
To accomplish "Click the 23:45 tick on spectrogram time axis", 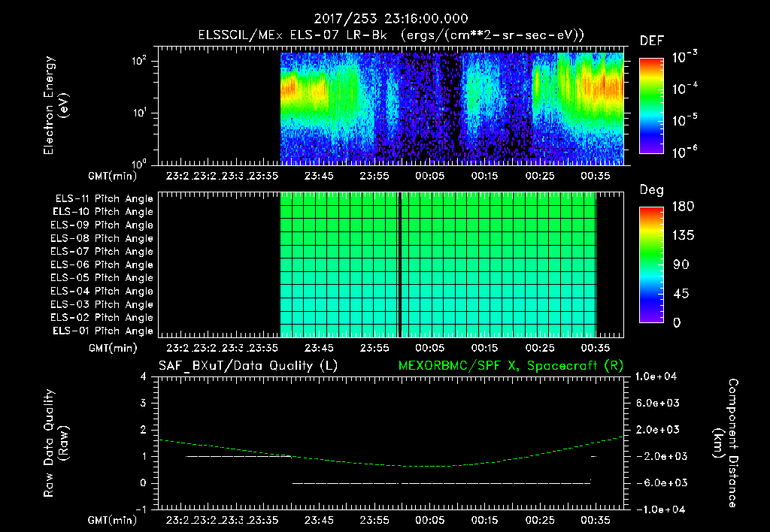I will pyautogui.click(x=319, y=176).
